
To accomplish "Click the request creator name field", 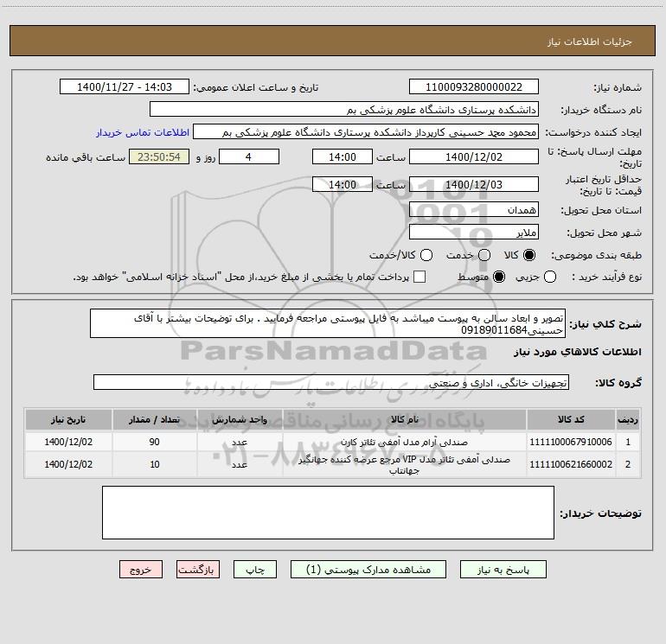I will point(366,131).
